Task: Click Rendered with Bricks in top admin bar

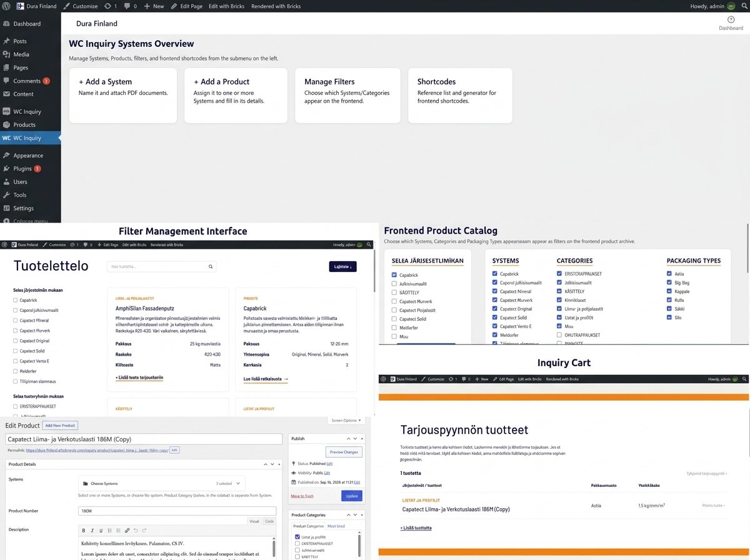Action: click(x=276, y=6)
